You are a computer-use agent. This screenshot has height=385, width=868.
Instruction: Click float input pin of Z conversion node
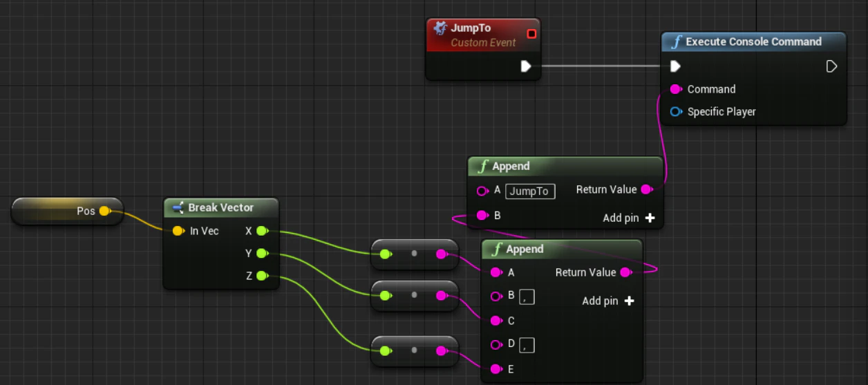[386, 350]
